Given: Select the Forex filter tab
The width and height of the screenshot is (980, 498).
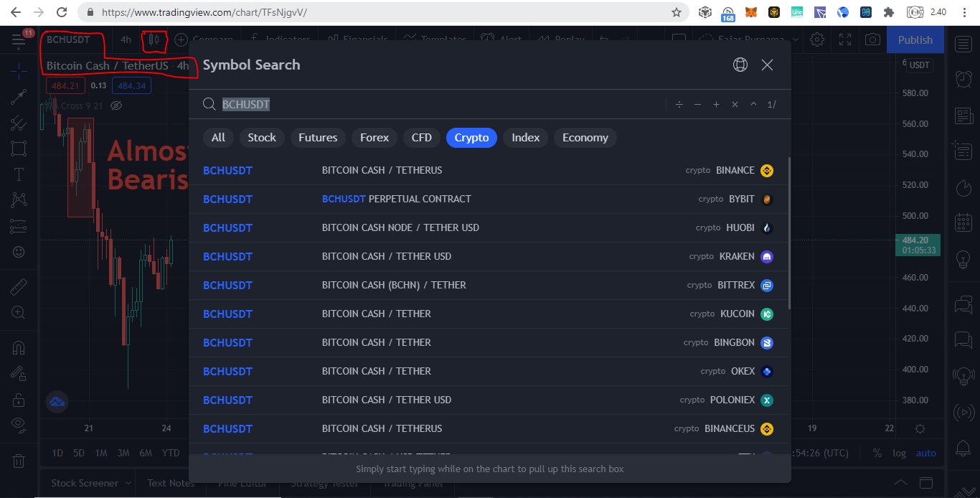Looking at the screenshot, I should pos(374,138).
